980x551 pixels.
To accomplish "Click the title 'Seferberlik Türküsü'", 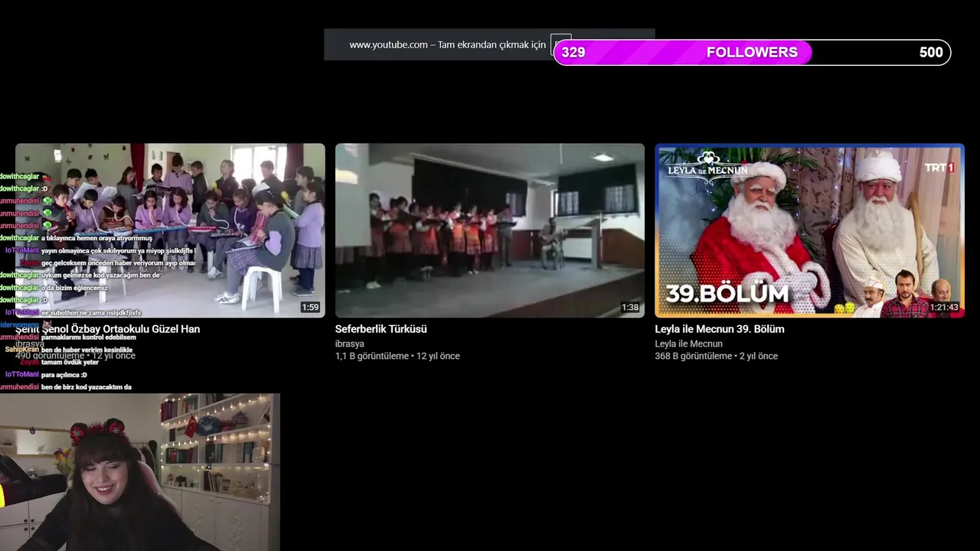I will (381, 329).
